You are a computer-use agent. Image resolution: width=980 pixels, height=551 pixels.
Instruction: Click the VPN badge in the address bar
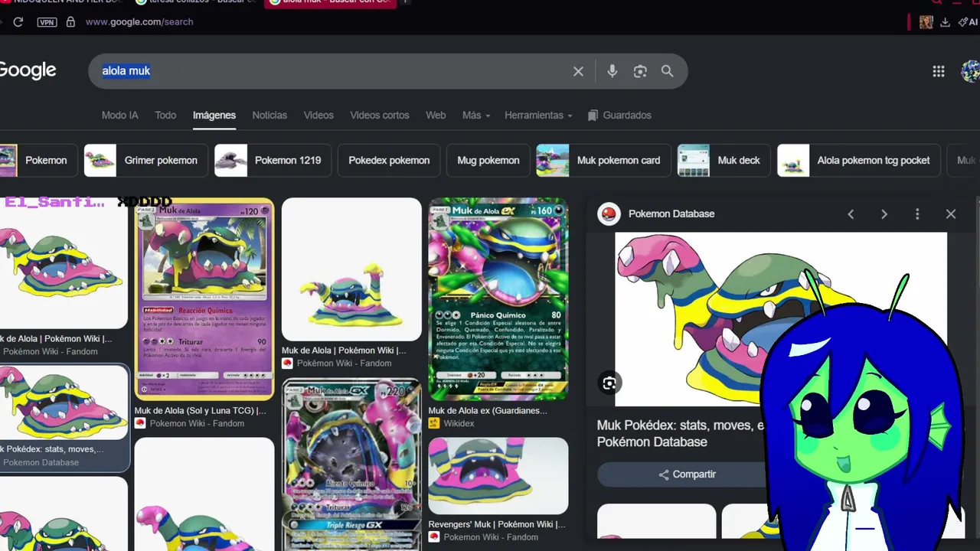point(47,22)
